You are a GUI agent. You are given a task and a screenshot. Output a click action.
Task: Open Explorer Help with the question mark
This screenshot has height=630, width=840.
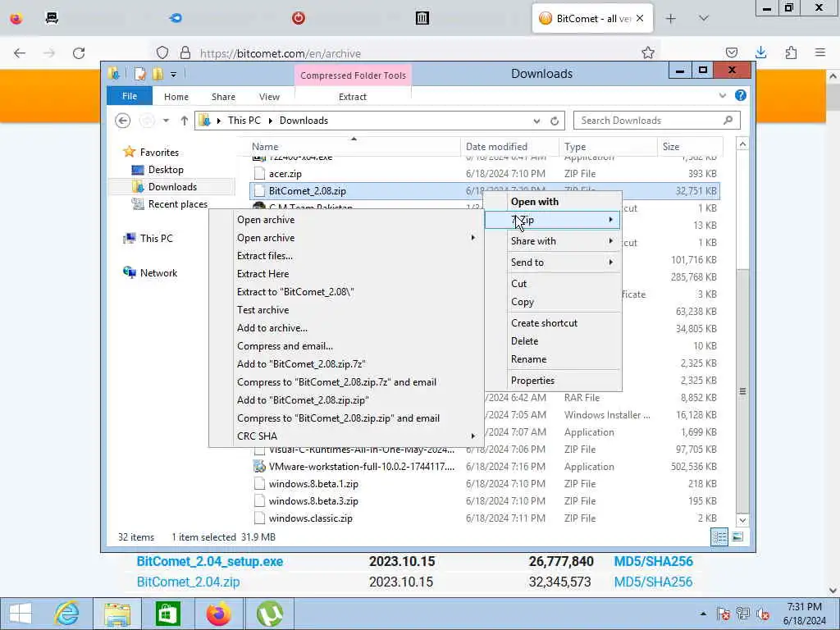[x=741, y=95]
